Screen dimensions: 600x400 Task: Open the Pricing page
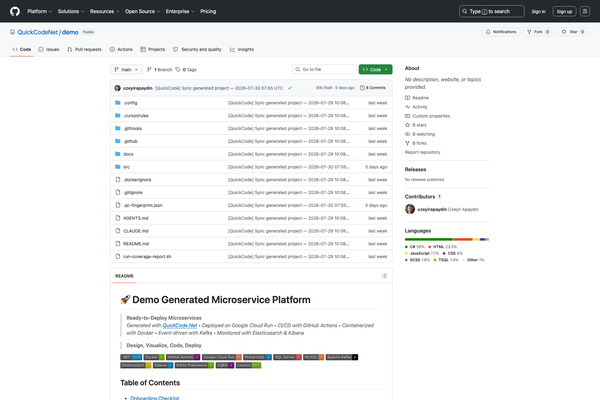click(x=208, y=11)
